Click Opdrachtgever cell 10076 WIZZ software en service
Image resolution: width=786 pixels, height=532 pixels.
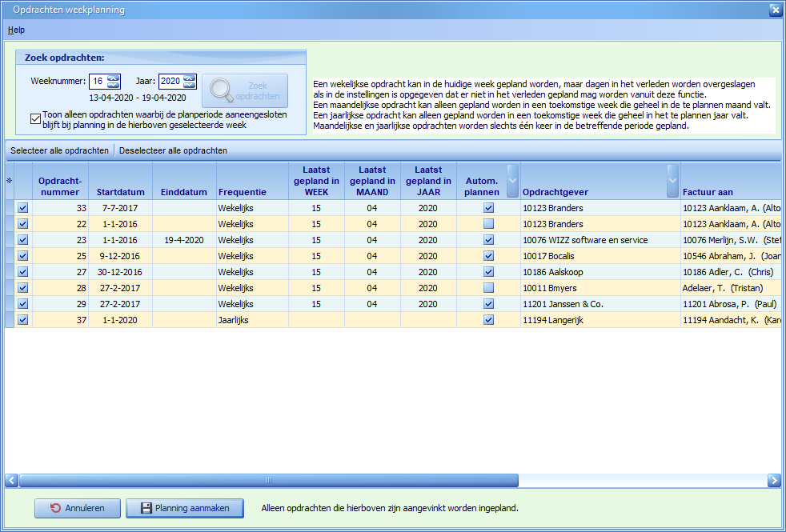tap(600, 240)
